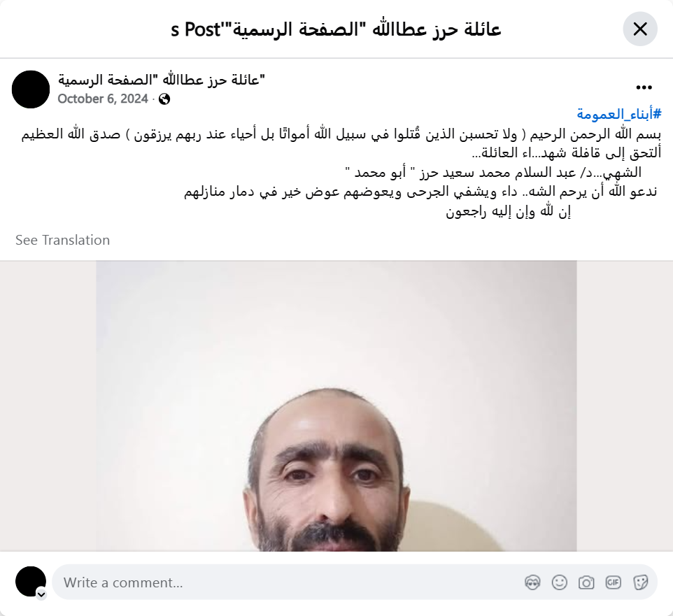Click the public audience globe icon
673x616 pixels.
164,99
